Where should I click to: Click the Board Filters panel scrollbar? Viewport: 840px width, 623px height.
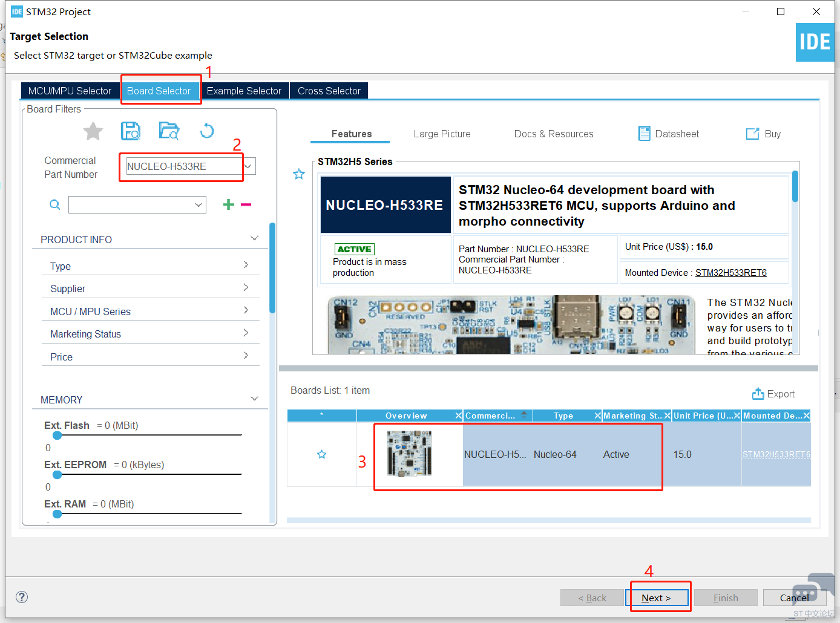(272, 267)
